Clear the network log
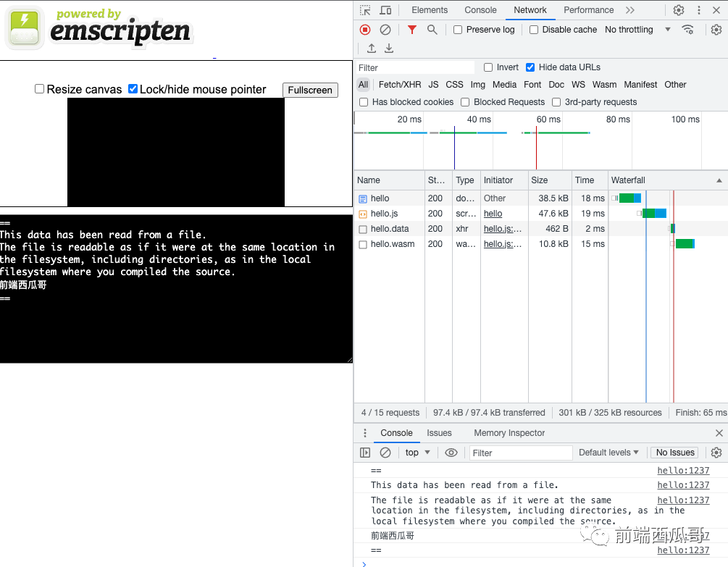Image resolution: width=728 pixels, height=567 pixels. coord(385,30)
